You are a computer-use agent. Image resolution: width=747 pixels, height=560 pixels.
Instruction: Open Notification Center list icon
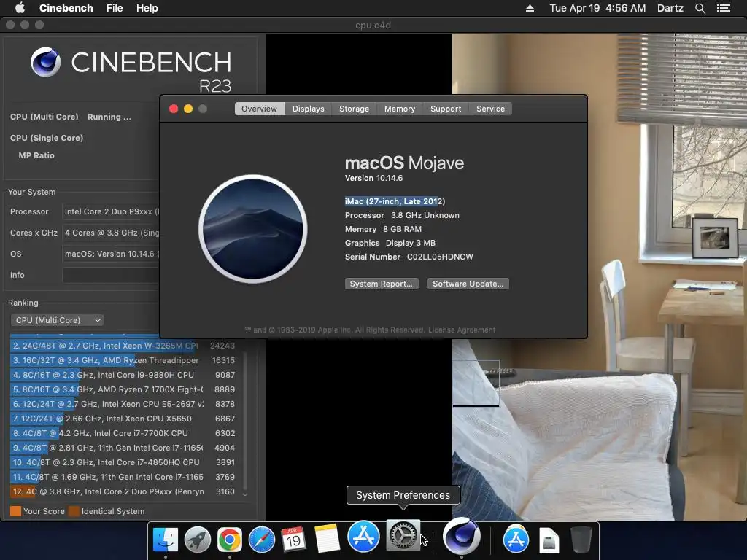(x=723, y=8)
